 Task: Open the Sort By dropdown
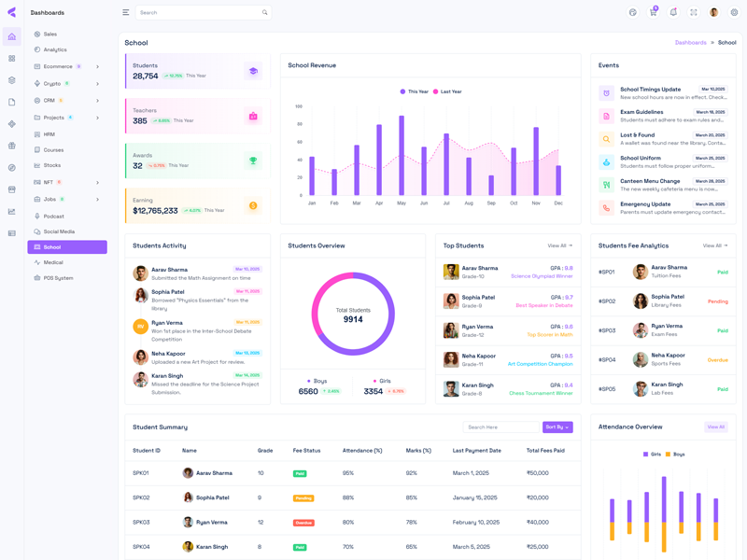click(557, 427)
